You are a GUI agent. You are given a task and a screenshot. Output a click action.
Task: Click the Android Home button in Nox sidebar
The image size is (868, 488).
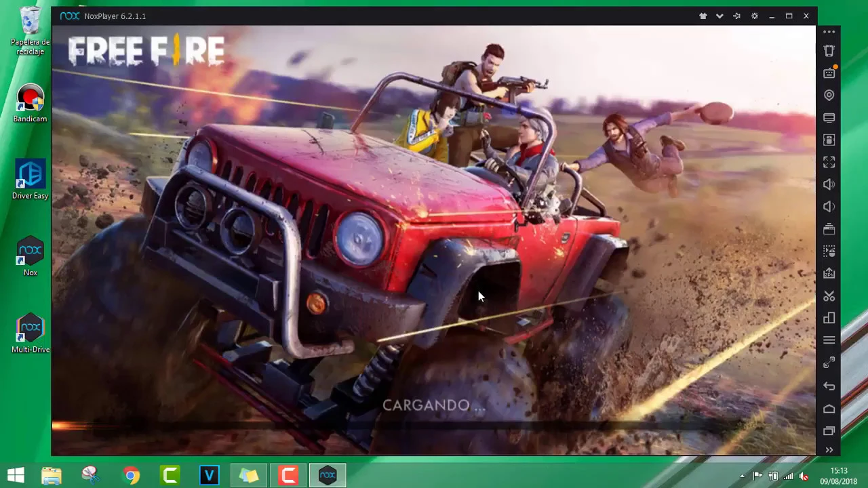pyautogui.click(x=829, y=409)
